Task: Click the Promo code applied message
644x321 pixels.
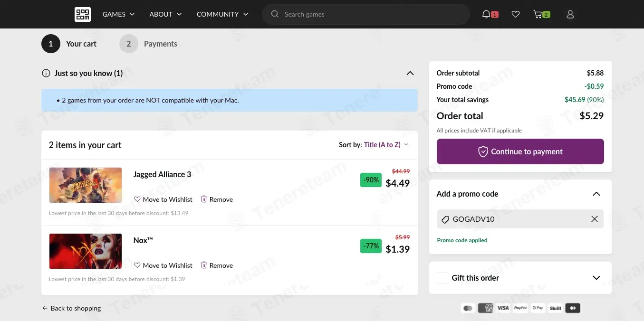Action: pyautogui.click(x=462, y=240)
